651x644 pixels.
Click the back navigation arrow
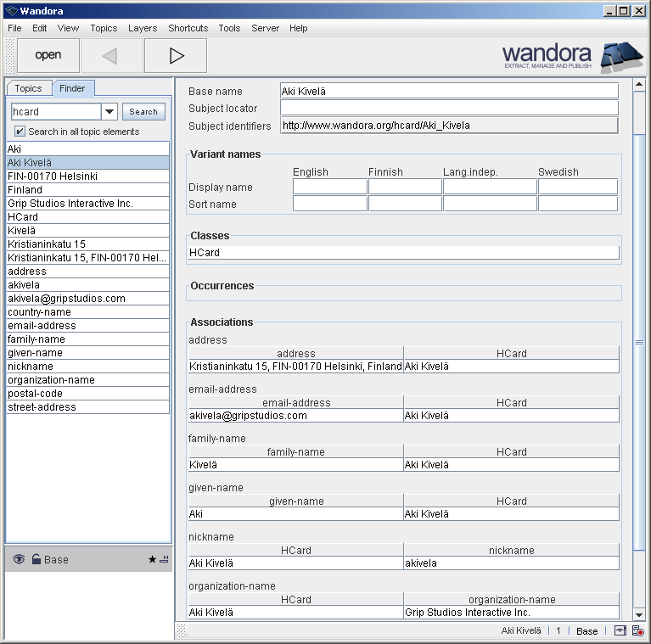112,56
